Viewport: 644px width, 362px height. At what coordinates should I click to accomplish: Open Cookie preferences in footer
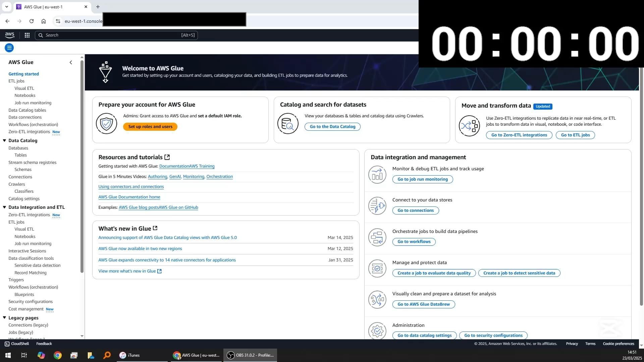coord(619,344)
